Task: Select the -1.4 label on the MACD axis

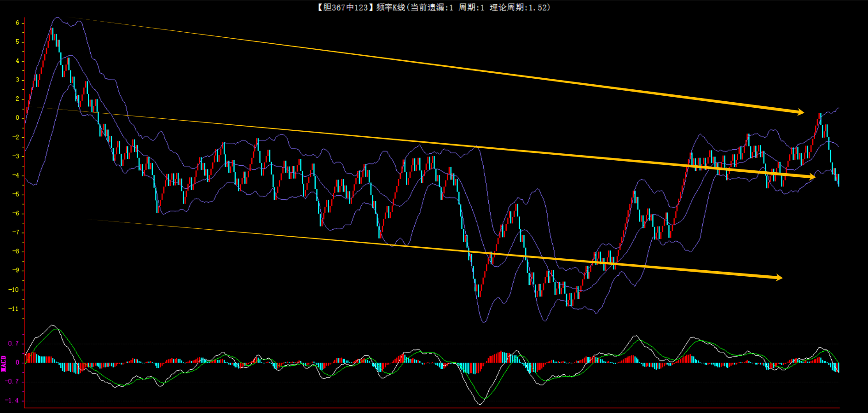Action: click(x=12, y=401)
